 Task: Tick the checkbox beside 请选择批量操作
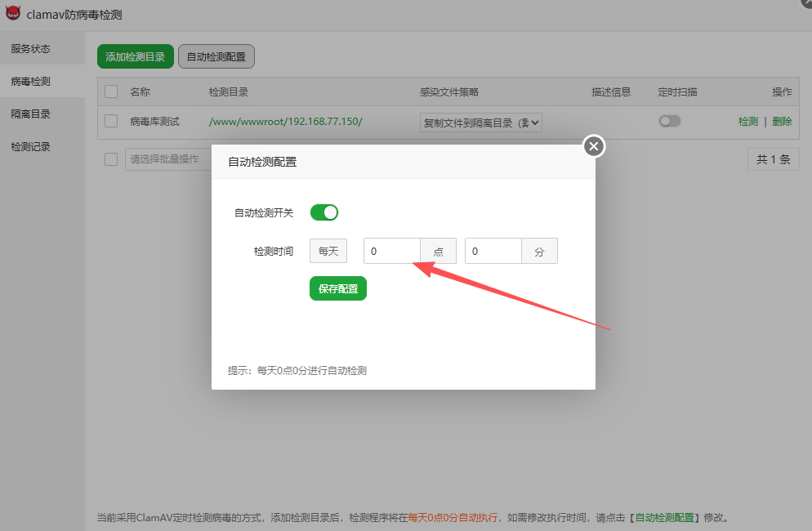[x=111, y=159]
